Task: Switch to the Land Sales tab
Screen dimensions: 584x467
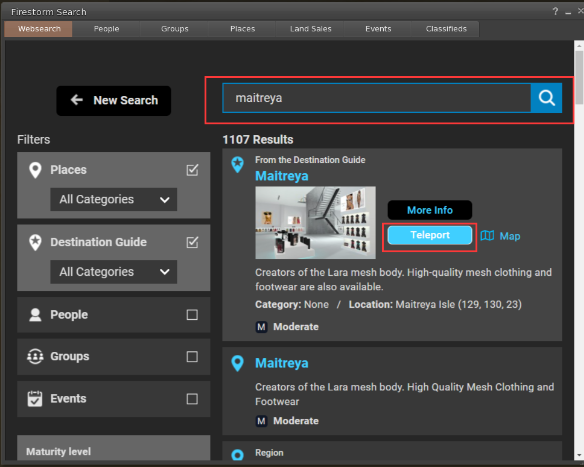Action: [x=311, y=29]
